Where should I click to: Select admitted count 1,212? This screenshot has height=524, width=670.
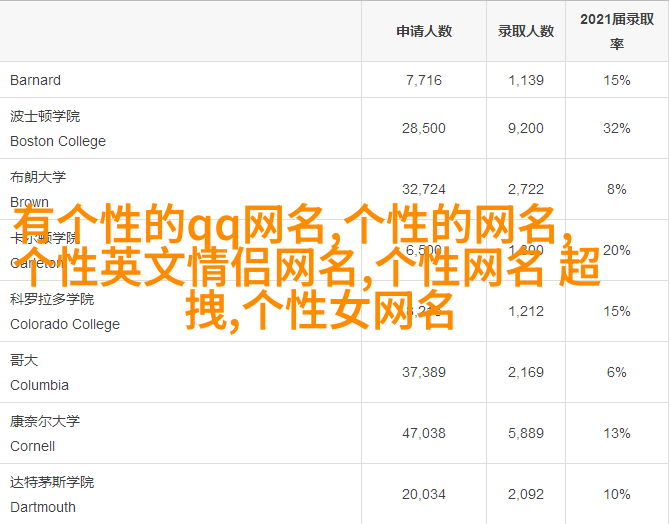(526, 311)
